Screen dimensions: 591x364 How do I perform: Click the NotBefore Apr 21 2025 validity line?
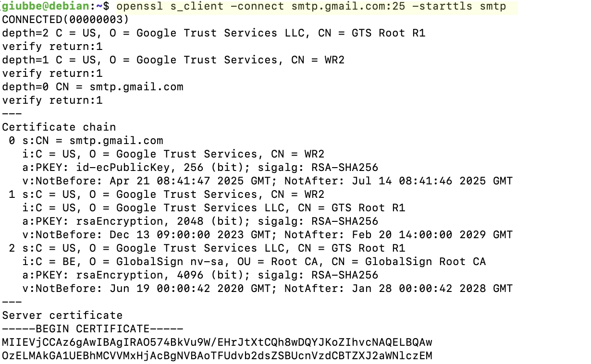click(x=268, y=181)
